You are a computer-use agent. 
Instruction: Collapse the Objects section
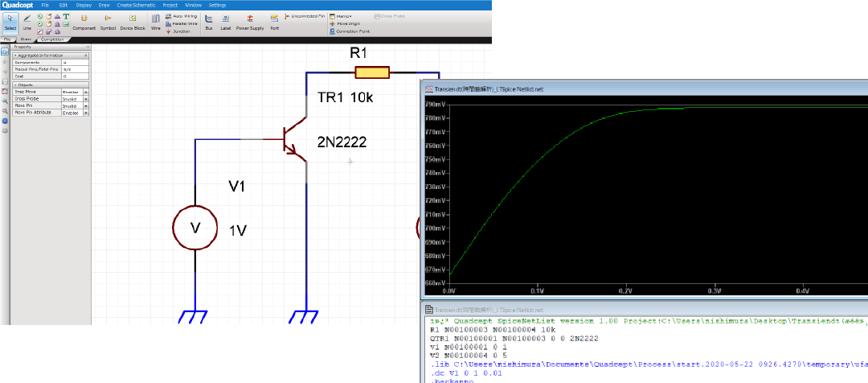tap(15, 84)
